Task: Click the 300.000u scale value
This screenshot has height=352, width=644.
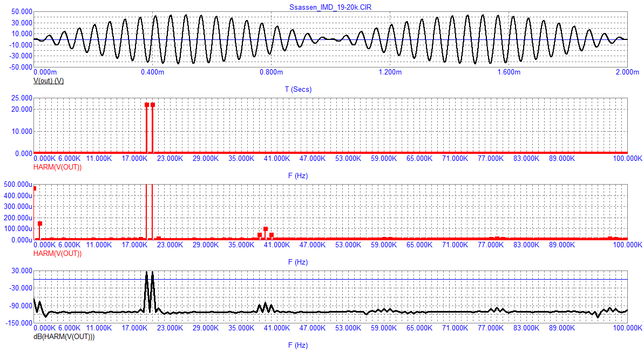Action: [x=18, y=207]
